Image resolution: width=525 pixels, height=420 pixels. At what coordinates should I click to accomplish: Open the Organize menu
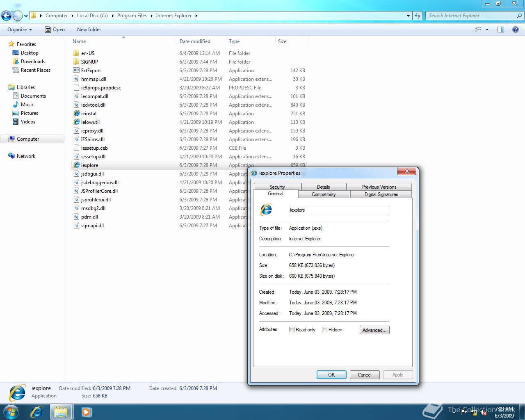point(20,30)
